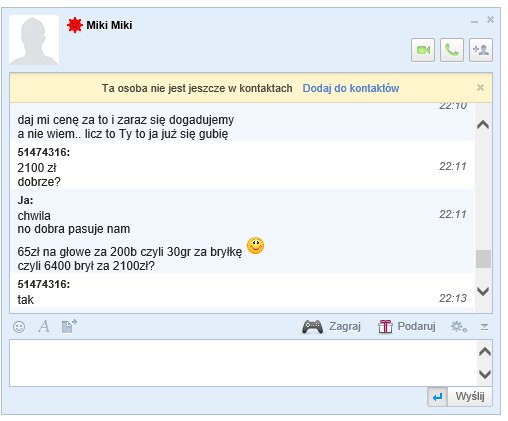Viewport: 508px width, 421px height.
Task: Click the chat history scroll up arrow
Action: [x=483, y=125]
